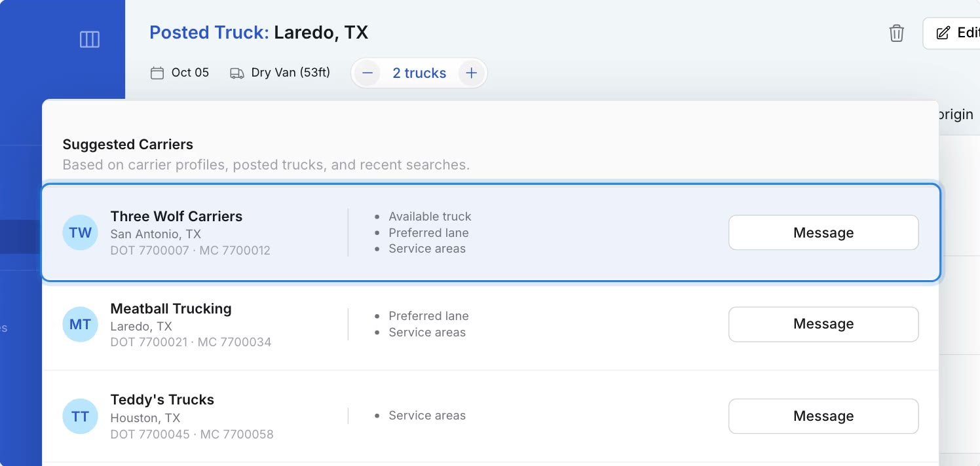980x466 pixels.
Task: Delete the posted truck via trash icon
Action: tap(896, 33)
